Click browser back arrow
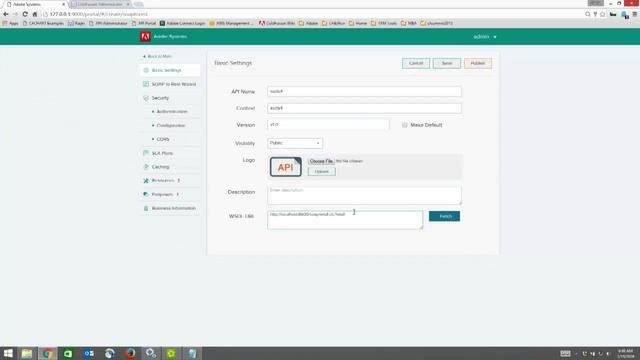The width and height of the screenshot is (640, 360). coord(6,14)
